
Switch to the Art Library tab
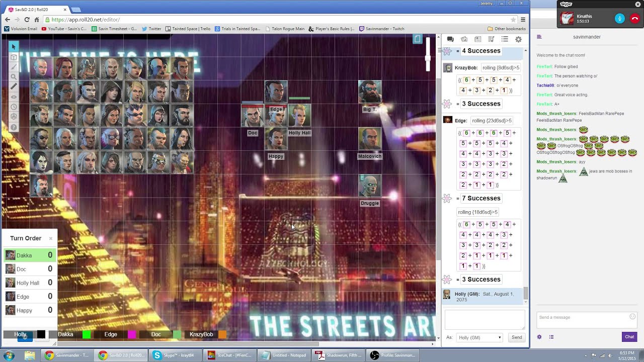pos(464,39)
